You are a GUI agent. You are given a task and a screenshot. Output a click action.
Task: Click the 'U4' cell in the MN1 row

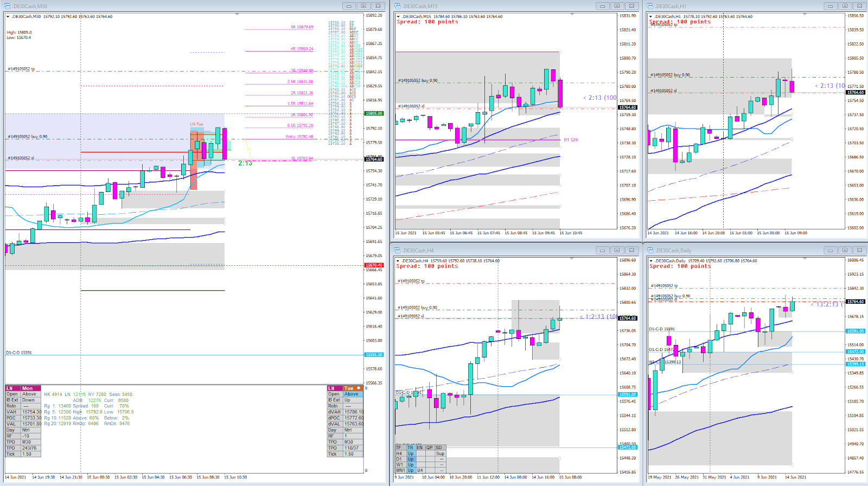(420, 470)
